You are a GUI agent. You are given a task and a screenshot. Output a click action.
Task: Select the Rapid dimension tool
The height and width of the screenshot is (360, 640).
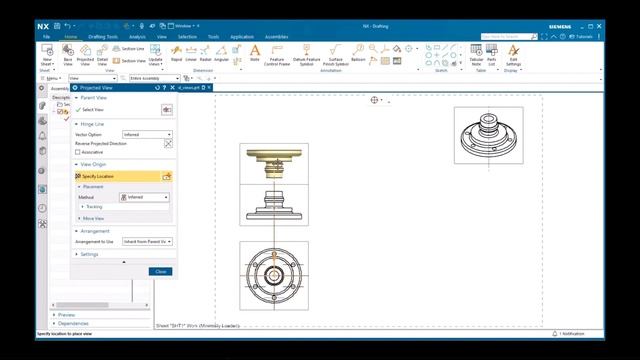(x=176, y=53)
